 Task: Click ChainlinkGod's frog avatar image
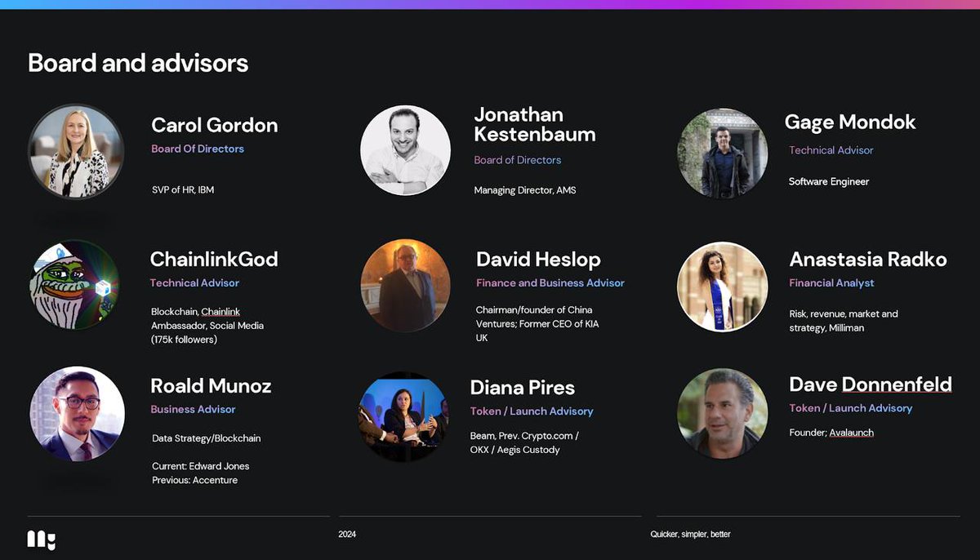74,285
